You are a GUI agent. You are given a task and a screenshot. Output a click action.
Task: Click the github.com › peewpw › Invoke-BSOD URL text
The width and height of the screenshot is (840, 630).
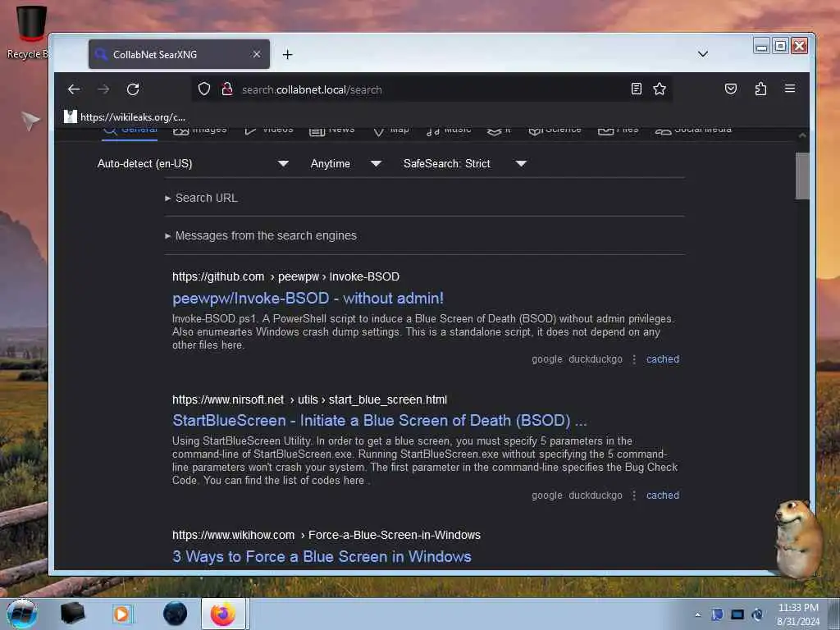coord(285,276)
